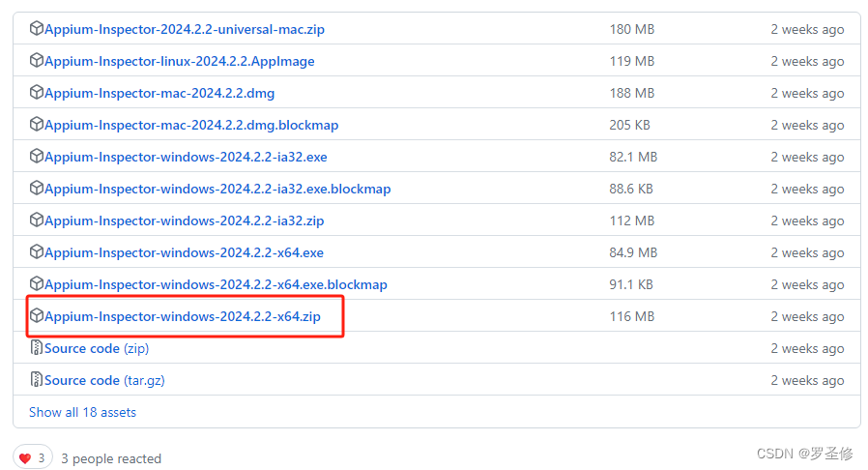Download Appium-Inspector-2024.2.2-universal-mac.zip

click(x=185, y=29)
